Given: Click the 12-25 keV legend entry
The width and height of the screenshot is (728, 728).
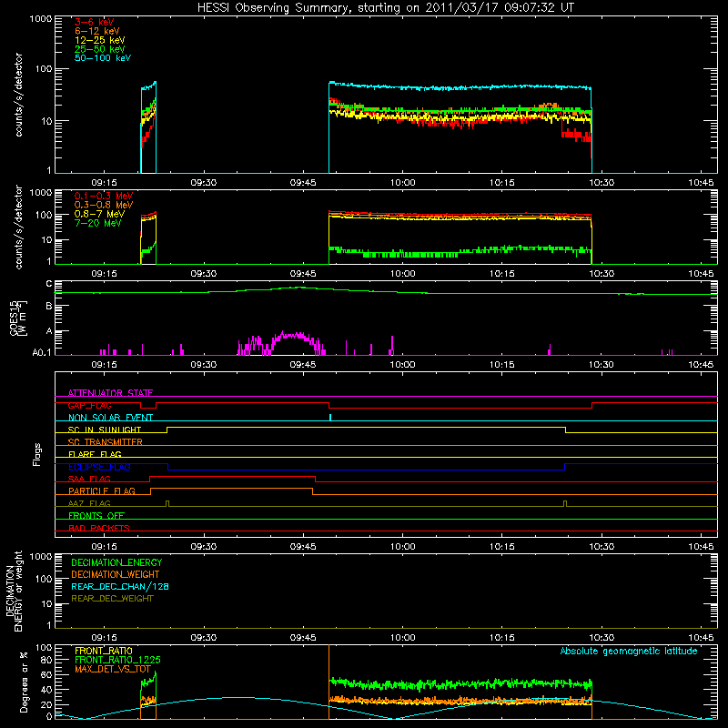Looking at the screenshot, I should (x=100, y=40).
